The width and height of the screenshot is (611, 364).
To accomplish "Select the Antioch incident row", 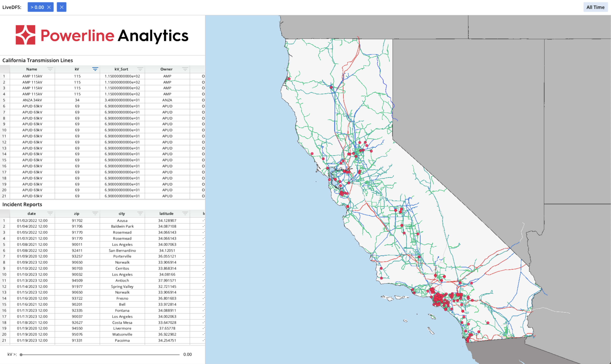I will tap(122, 280).
